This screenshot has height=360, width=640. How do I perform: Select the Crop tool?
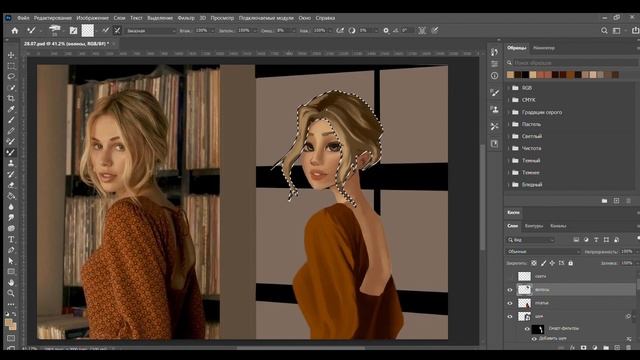pyautogui.click(x=11, y=98)
